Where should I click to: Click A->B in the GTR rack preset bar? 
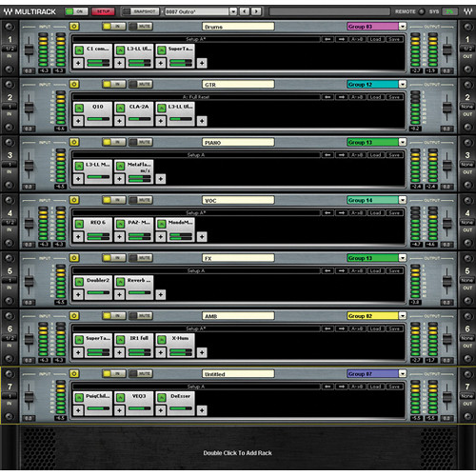point(357,97)
